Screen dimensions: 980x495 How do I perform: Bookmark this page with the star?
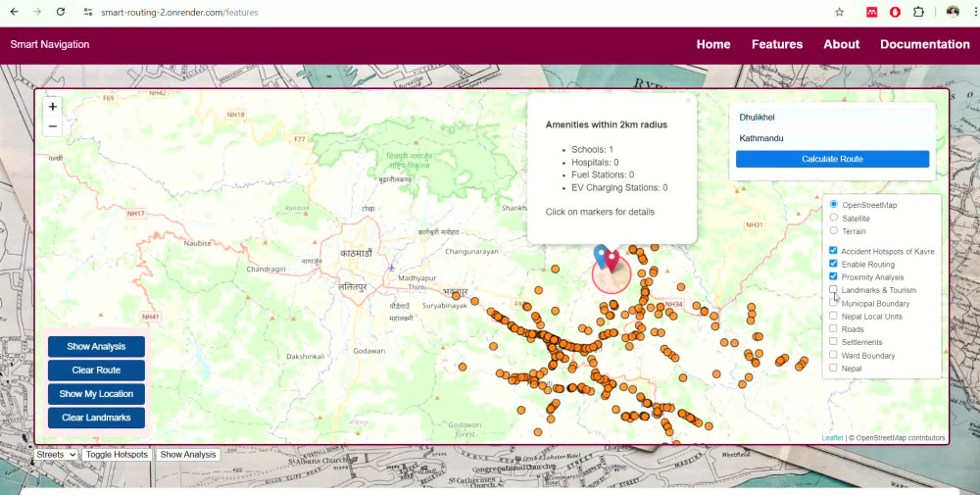click(840, 12)
